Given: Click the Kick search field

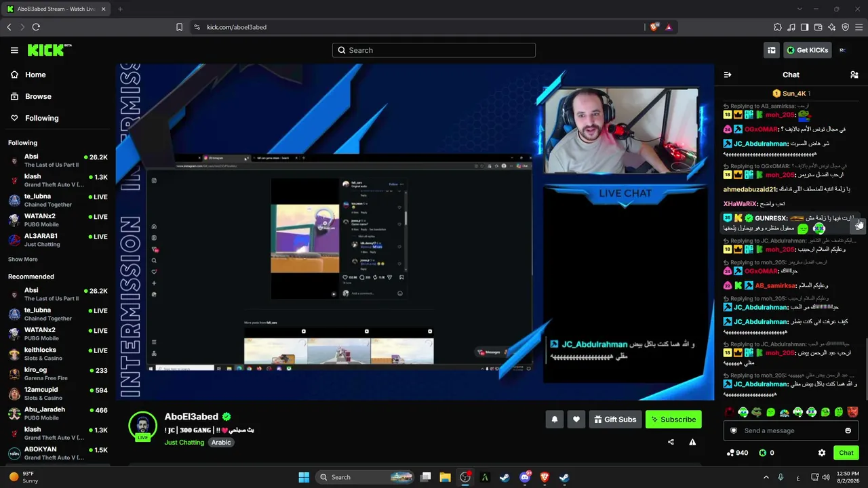Looking at the screenshot, I should tap(434, 50).
